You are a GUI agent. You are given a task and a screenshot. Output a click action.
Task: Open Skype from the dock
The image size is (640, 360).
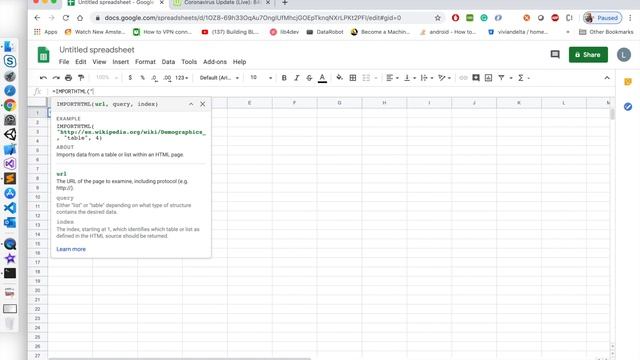[x=10, y=61]
